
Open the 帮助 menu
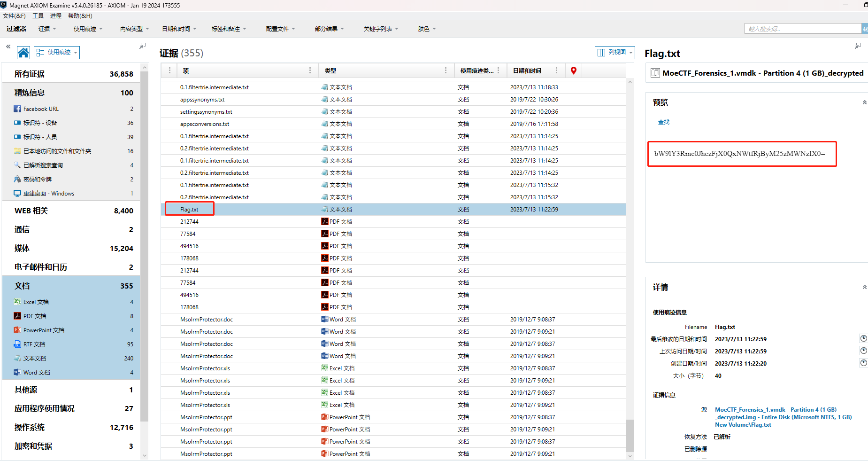[80, 16]
